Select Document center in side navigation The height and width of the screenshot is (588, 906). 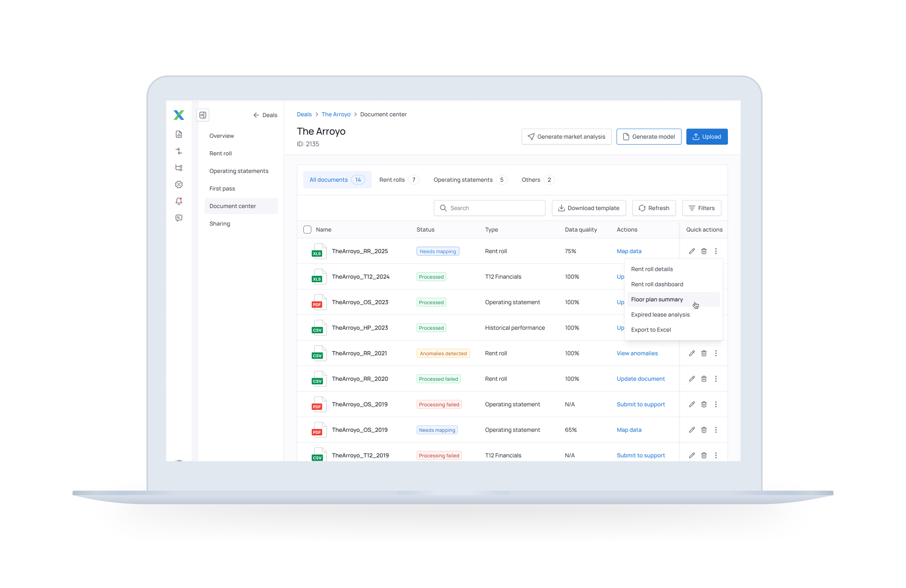241,206
